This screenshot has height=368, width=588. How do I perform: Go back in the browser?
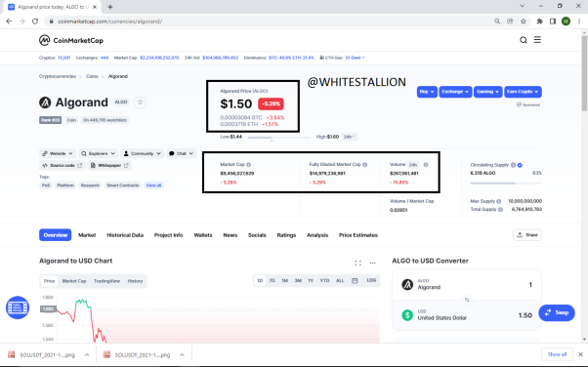pyautogui.click(x=9, y=21)
